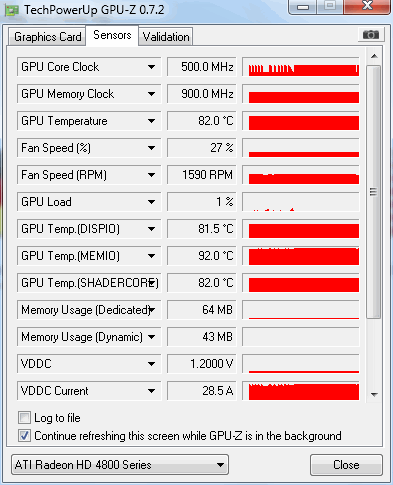
Task: Click the vertical scrollbar thumb
Action: pyautogui.click(x=373, y=192)
